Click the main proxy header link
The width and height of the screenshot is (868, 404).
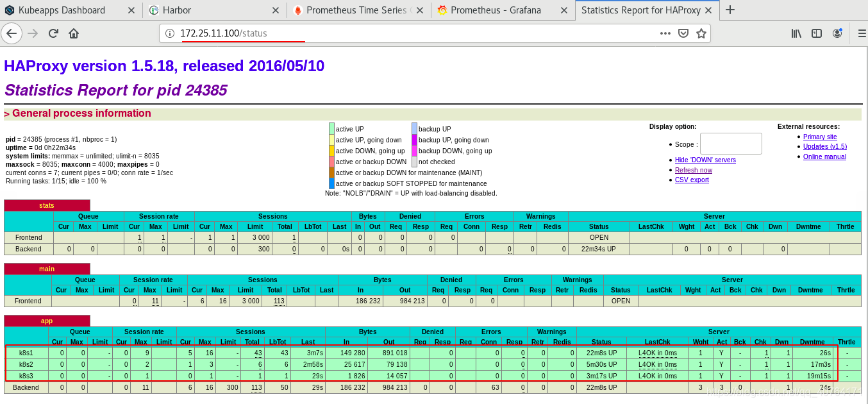click(47, 269)
